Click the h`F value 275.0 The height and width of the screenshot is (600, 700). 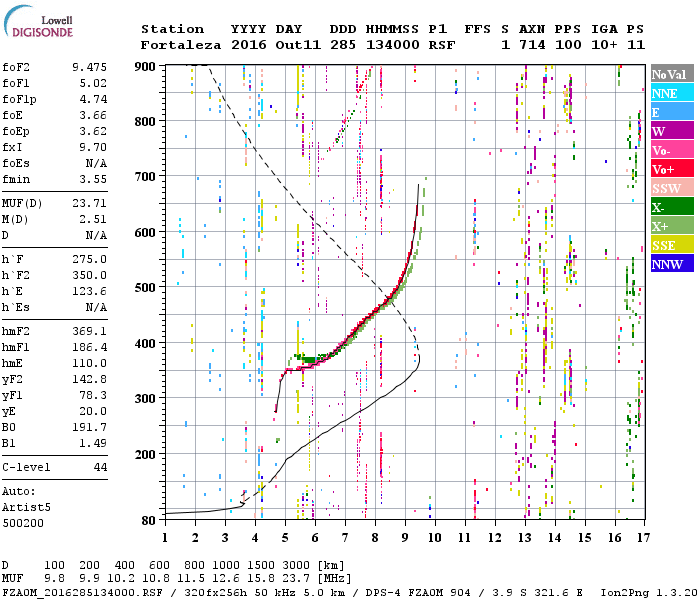[x=89, y=259]
